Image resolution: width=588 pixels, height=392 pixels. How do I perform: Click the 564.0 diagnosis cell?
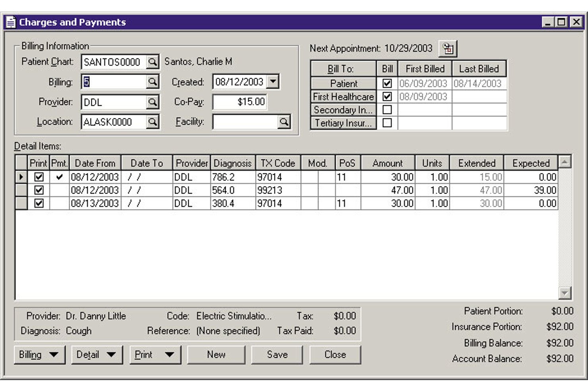pyautogui.click(x=233, y=190)
